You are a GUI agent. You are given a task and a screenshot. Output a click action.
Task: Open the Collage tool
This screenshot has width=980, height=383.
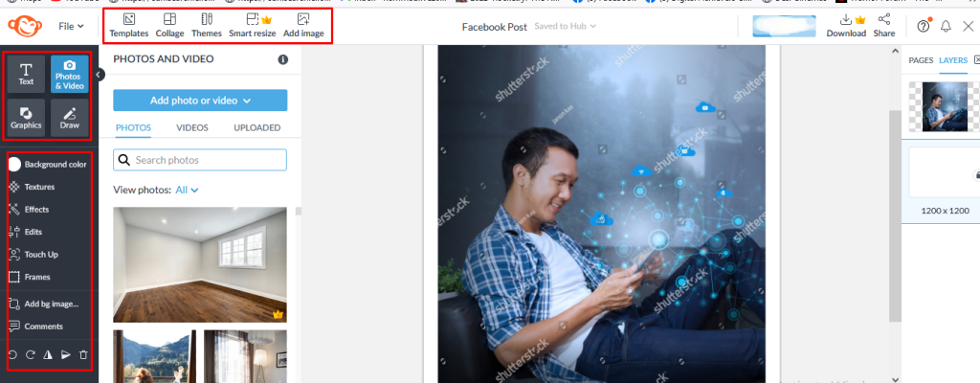(169, 26)
